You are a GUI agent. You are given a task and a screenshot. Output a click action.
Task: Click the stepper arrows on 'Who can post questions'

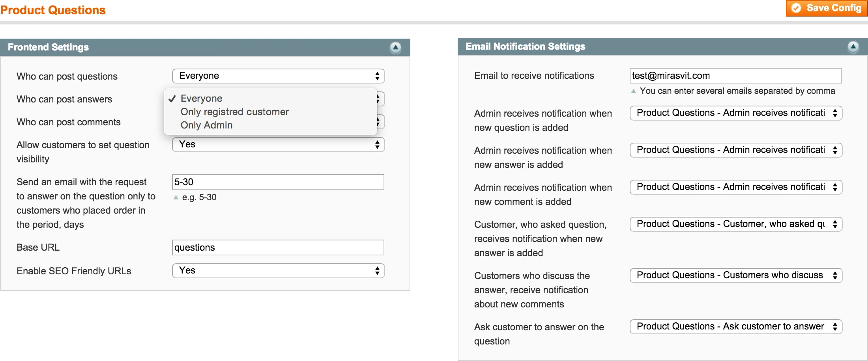(377, 76)
